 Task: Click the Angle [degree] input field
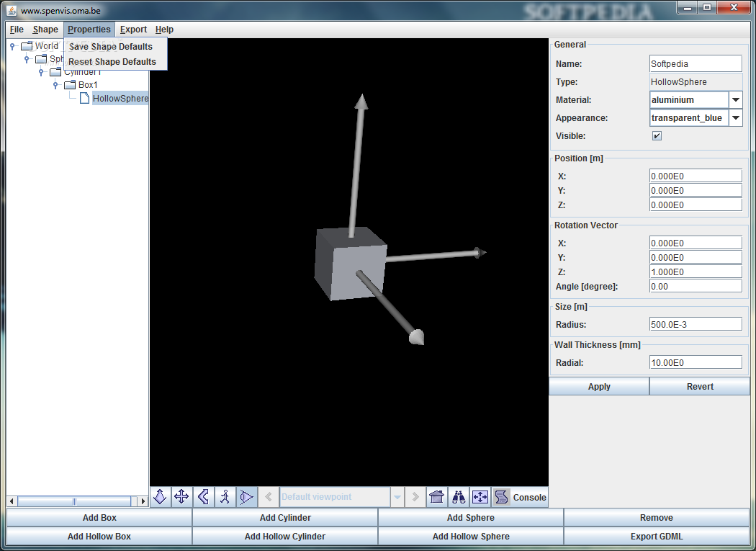(696, 287)
